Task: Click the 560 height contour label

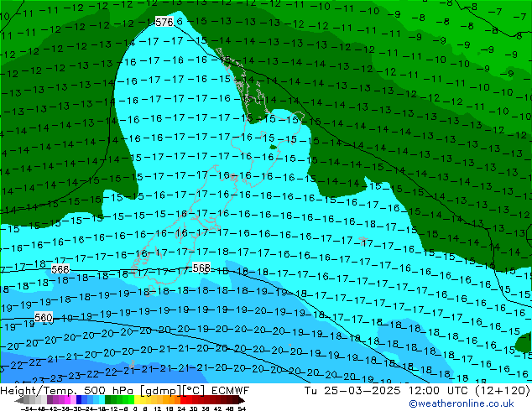Action: tap(44, 318)
